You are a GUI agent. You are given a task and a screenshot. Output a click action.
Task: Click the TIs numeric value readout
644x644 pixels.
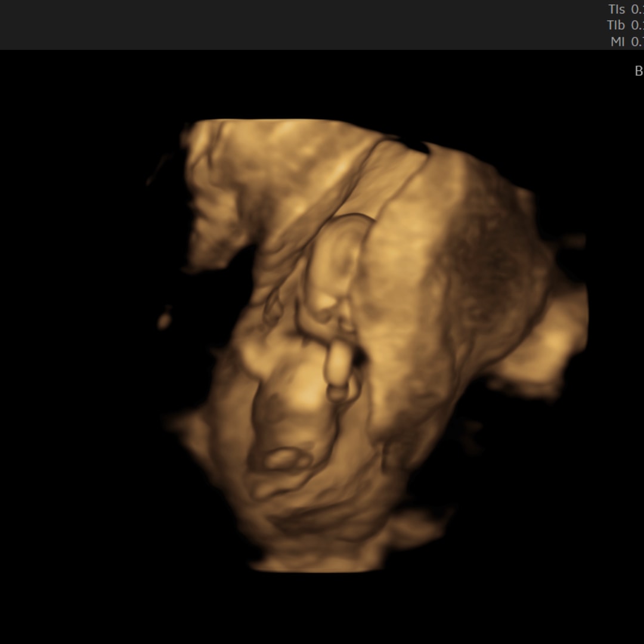tap(637, 9)
